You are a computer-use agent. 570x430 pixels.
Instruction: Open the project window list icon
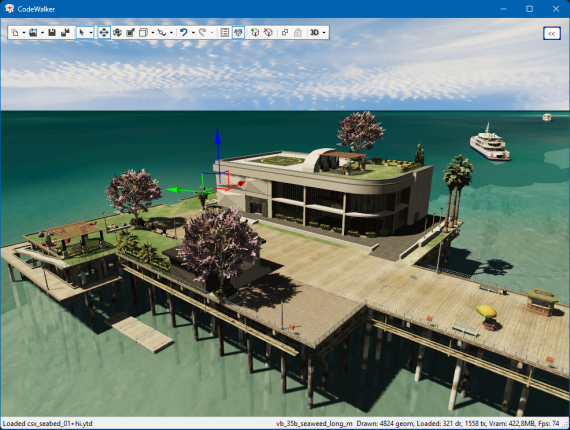[x=225, y=33]
